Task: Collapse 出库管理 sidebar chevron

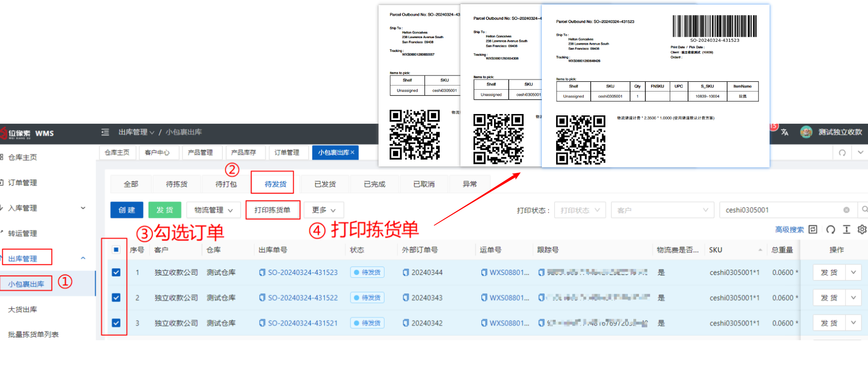Action: click(x=83, y=258)
